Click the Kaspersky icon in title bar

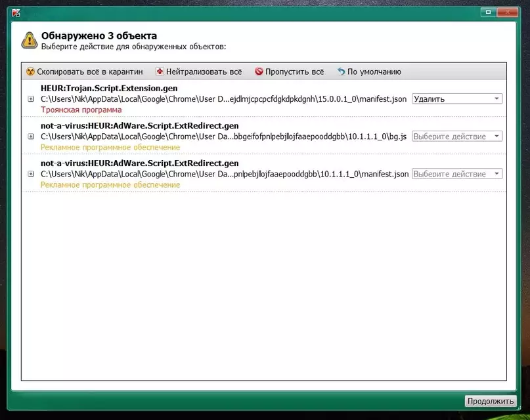(x=16, y=13)
